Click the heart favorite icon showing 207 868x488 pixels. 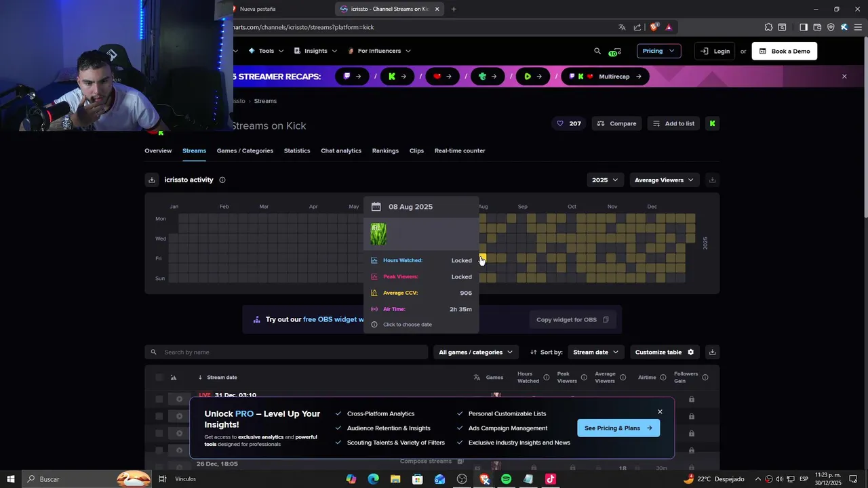click(x=560, y=123)
